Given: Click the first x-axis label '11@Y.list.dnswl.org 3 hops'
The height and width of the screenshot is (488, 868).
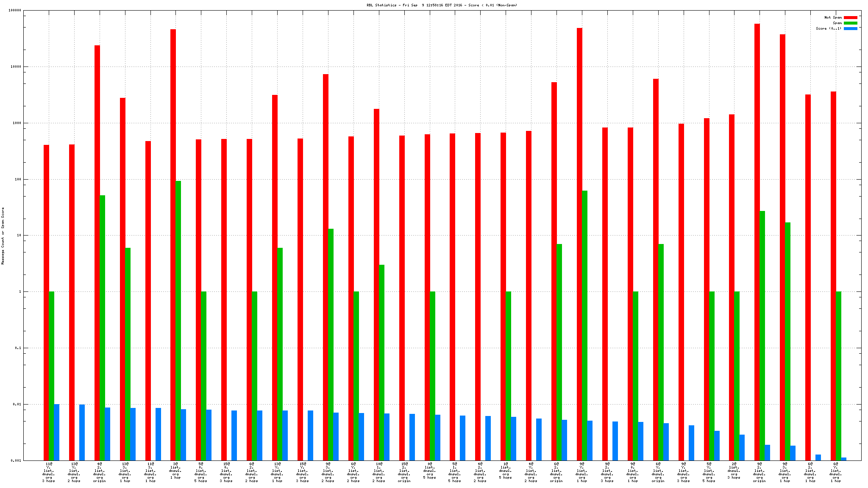Looking at the screenshot, I should [48, 472].
